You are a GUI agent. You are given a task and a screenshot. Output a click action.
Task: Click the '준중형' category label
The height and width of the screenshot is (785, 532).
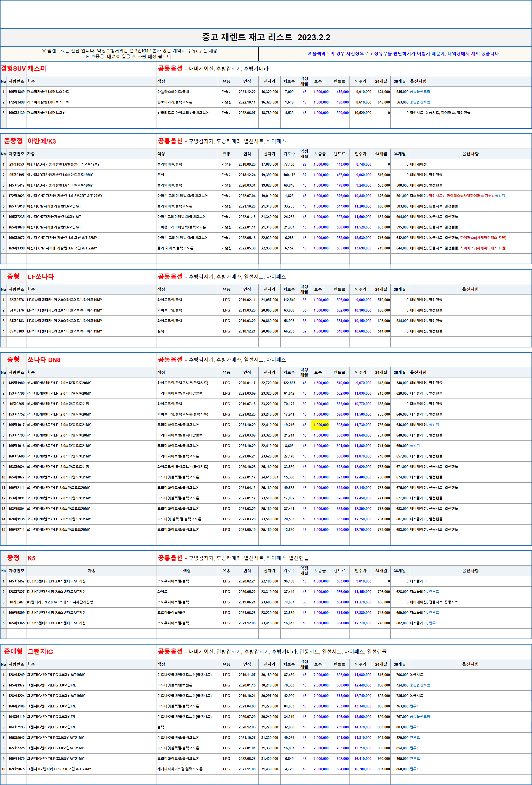point(13,141)
